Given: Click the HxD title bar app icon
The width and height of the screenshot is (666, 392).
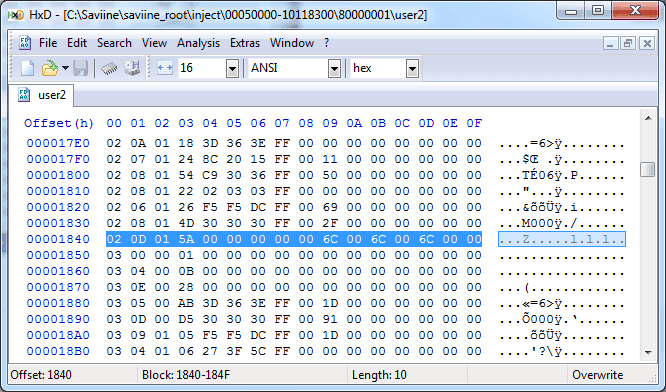Looking at the screenshot, I should tap(16, 15).
